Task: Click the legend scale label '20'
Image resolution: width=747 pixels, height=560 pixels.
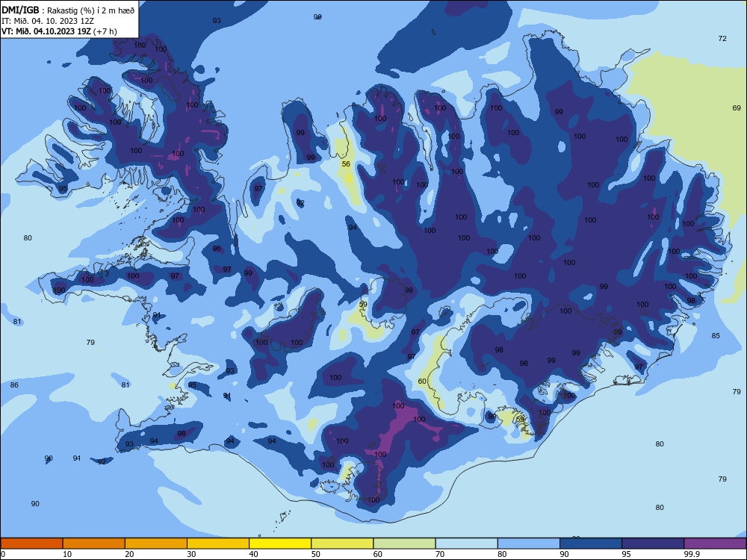Action: (129, 554)
